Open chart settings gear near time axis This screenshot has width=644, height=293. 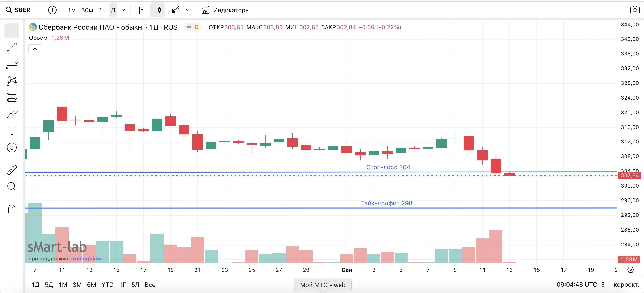(630, 270)
